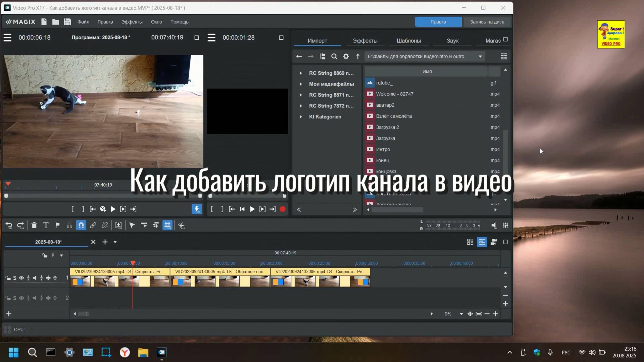Expand the KI Kategorien section
This screenshot has height=362, width=644.
click(301, 116)
